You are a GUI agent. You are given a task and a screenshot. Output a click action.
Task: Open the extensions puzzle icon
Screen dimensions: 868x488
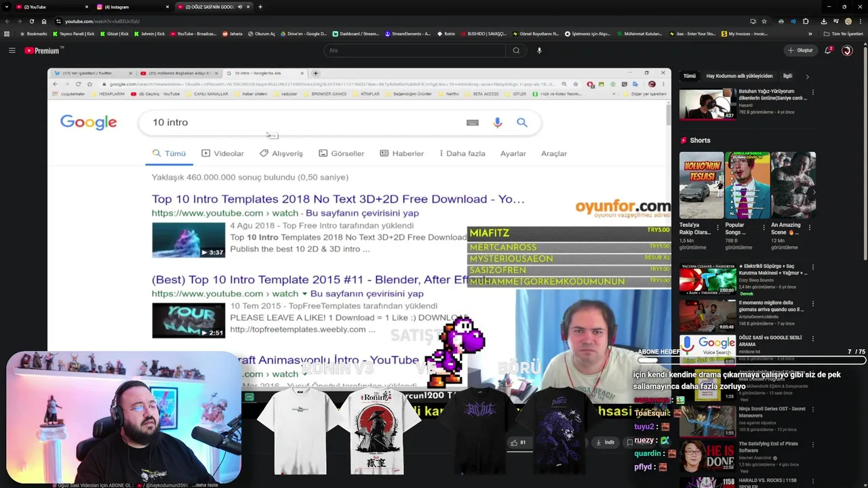(806, 21)
